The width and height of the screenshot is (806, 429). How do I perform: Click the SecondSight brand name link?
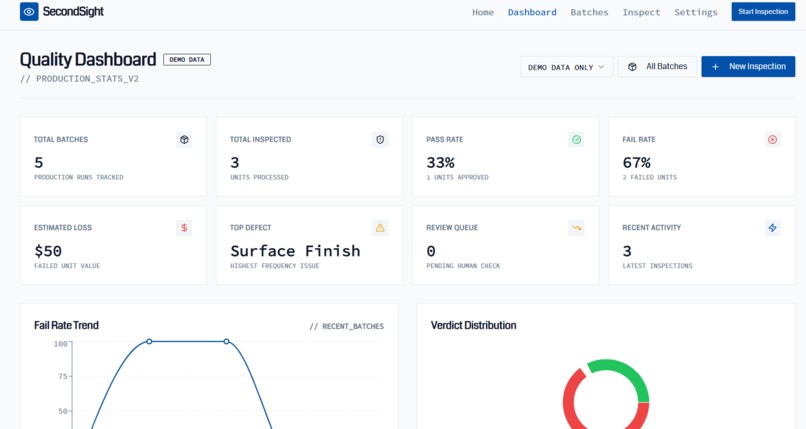tap(73, 11)
